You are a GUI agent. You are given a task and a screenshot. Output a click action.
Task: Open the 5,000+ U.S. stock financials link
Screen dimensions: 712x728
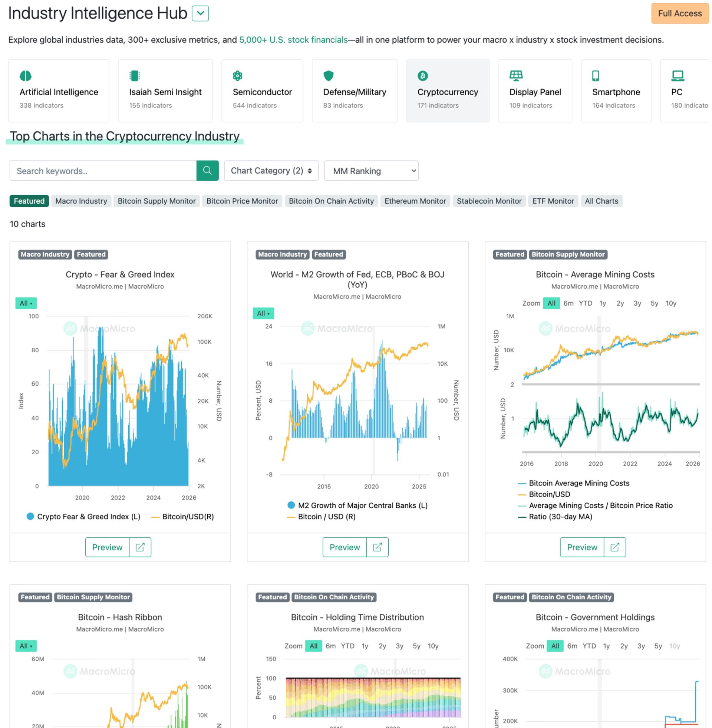pyautogui.click(x=293, y=40)
